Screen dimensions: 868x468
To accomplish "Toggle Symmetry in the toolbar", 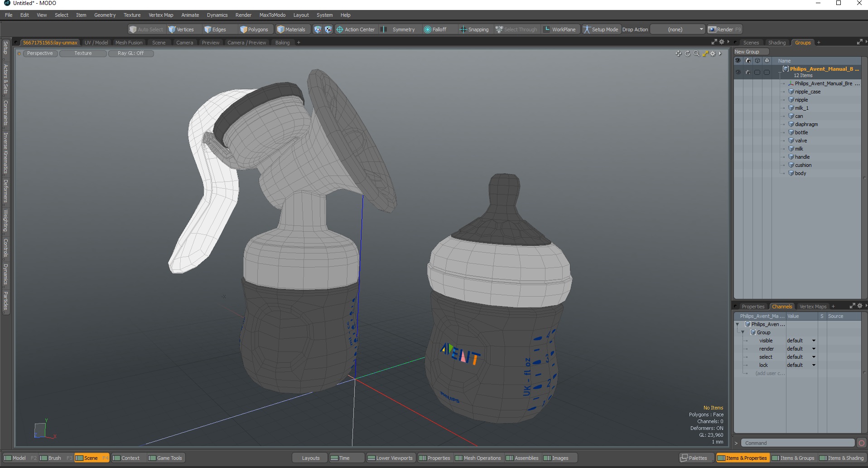I will click(398, 29).
